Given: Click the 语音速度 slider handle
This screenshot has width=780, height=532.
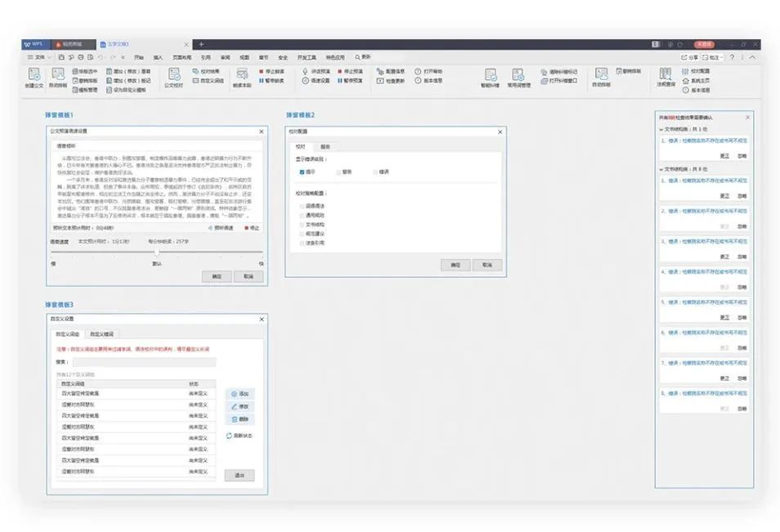Looking at the screenshot, I should 157,253.
